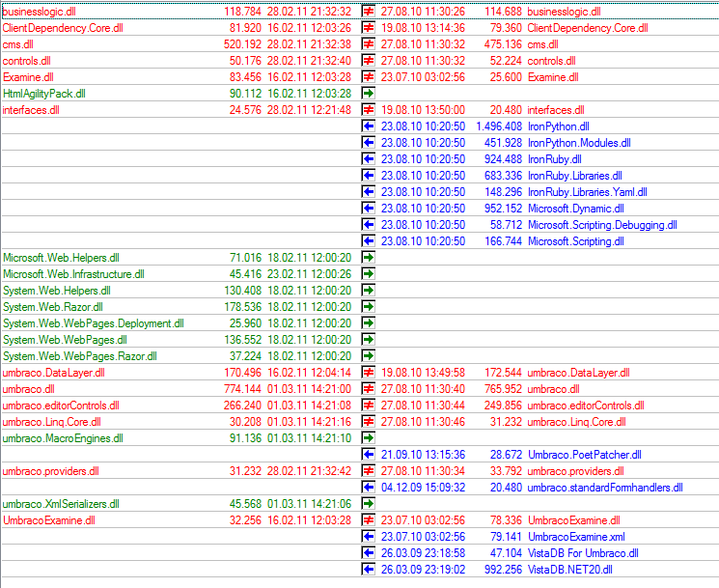This screenshot has width=719, height=588.
Task: Click not-equal icon for umbraco.DataLayer.dll
Action: [x=369, y=373]
